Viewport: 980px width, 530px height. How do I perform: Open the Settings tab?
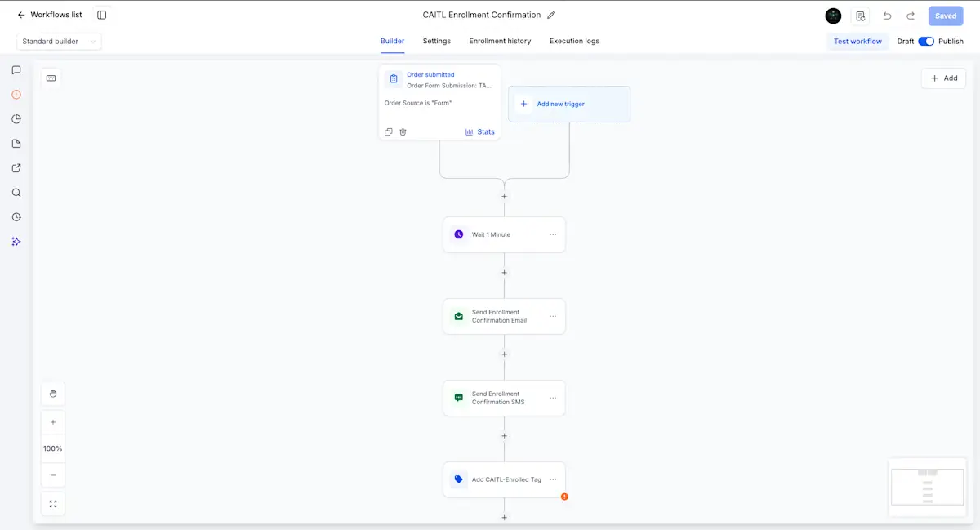pyautogui.click(x=436, y=41)
